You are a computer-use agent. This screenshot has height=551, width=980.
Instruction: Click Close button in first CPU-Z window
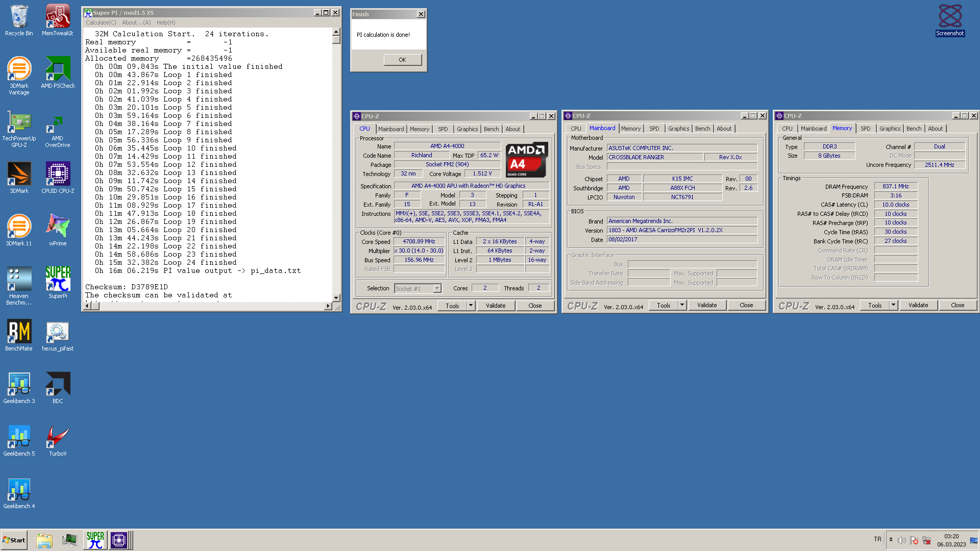tap(535, 306)
